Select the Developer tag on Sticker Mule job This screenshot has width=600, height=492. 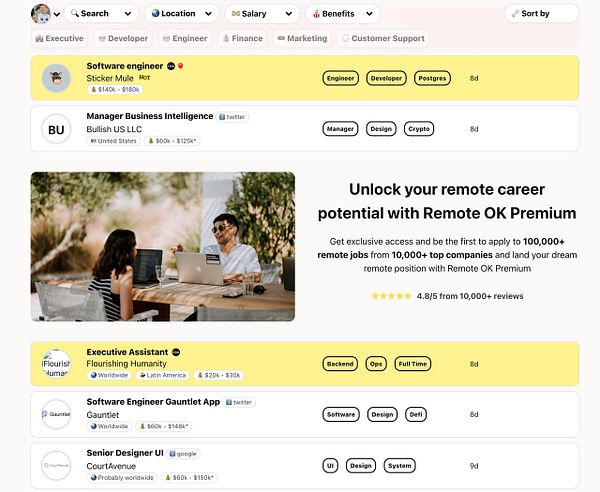(386, 78)
